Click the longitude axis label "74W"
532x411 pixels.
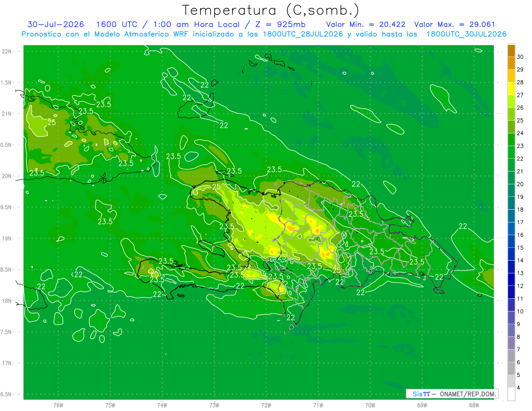tap(162, 405)
